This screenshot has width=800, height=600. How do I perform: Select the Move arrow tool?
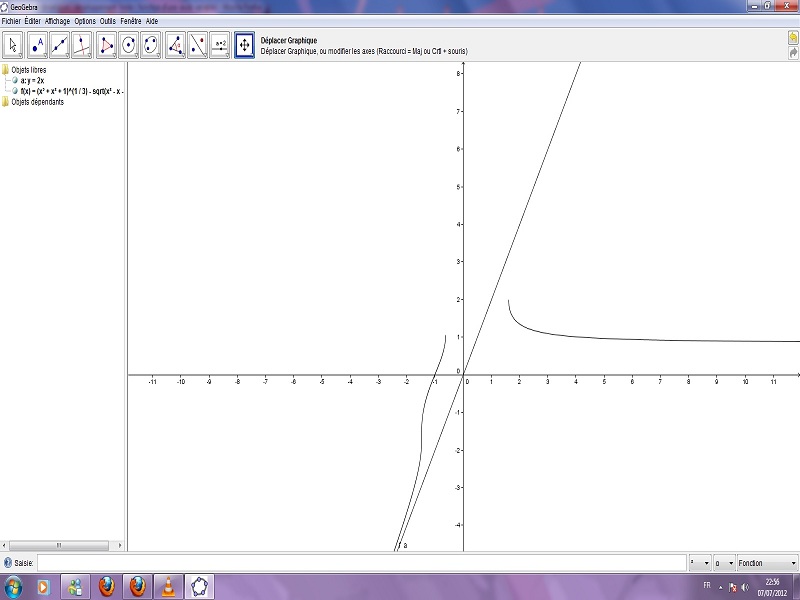tap(14, 44)
